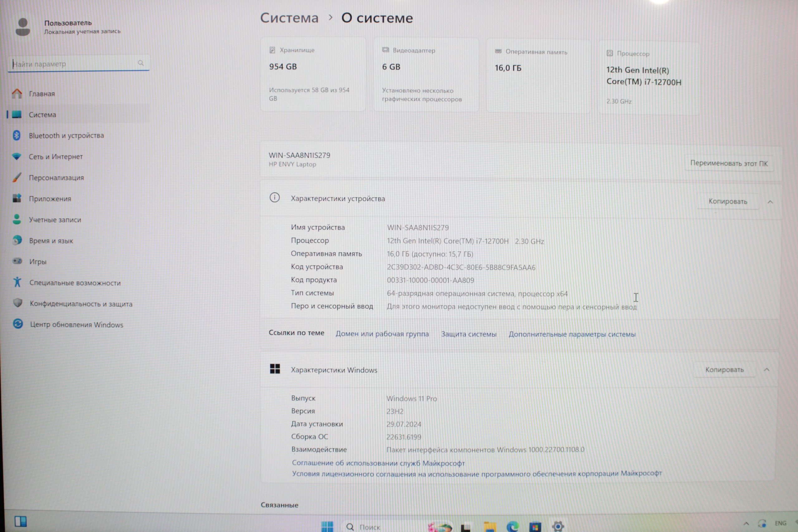Collapse the Device specifications section
The height and width of the screenshot is (532, 798).
point(770,202)
